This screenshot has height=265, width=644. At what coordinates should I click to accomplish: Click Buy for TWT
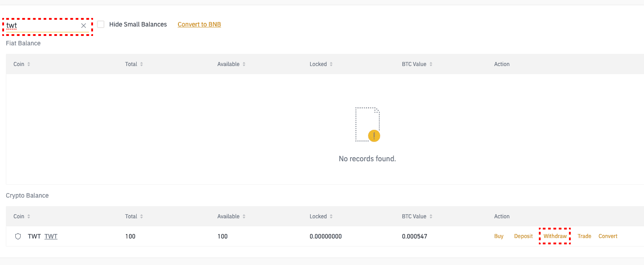(x=499, y=236)
